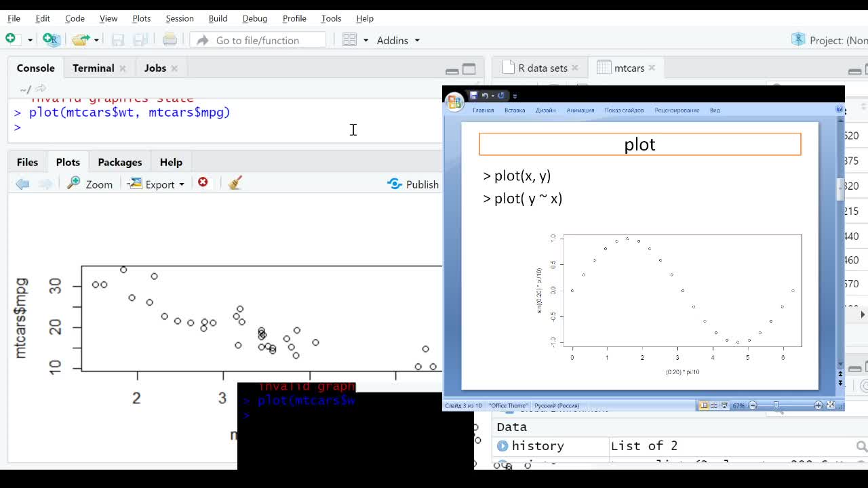The image size is (868, 488).
Task: Maximize the Console pane
Action: pyautogui.click(x=469, y=69)
